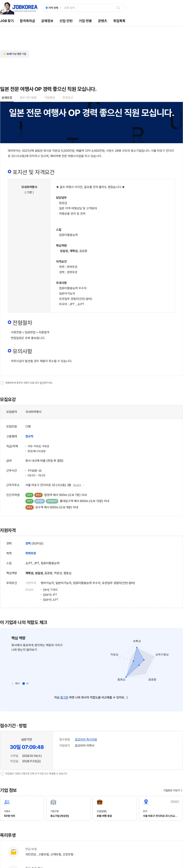Click the 연금·보험 benefits icon
183x868 pixels.
pos(14,852)
